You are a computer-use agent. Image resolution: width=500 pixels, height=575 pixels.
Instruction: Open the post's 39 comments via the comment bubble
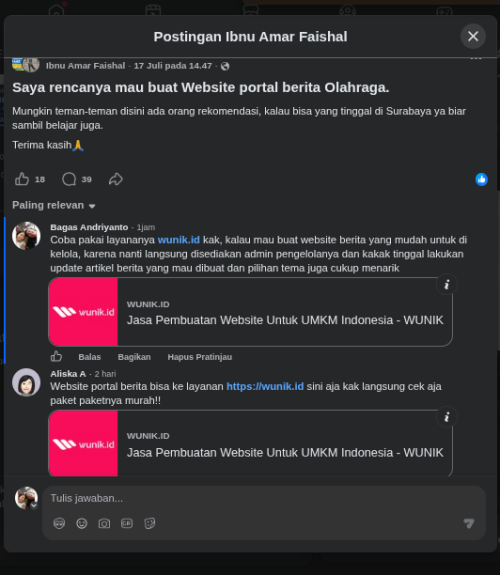pyautogui.click(x=69, y=179)
